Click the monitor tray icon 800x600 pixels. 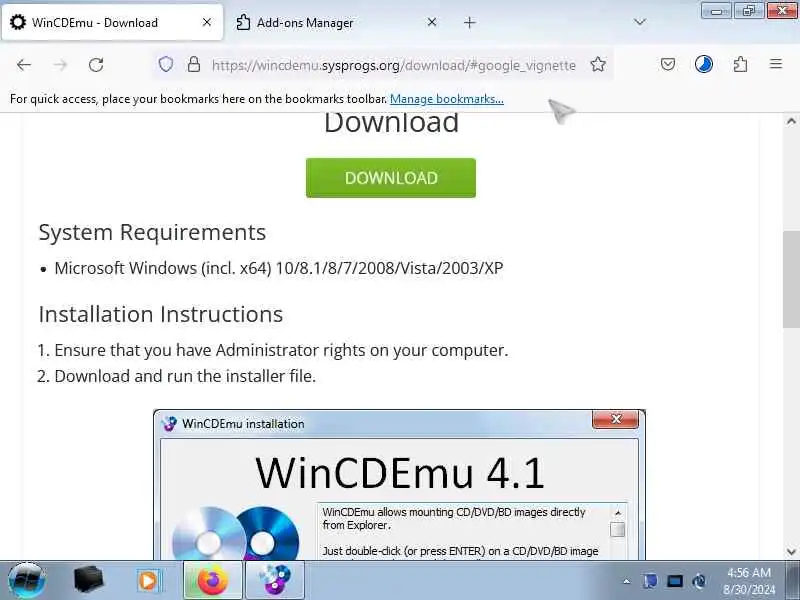tap(674, 581)
